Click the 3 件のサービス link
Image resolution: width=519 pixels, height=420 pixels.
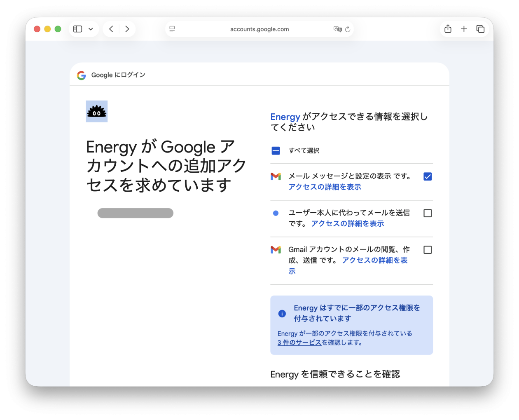click(x=299, y=343)
